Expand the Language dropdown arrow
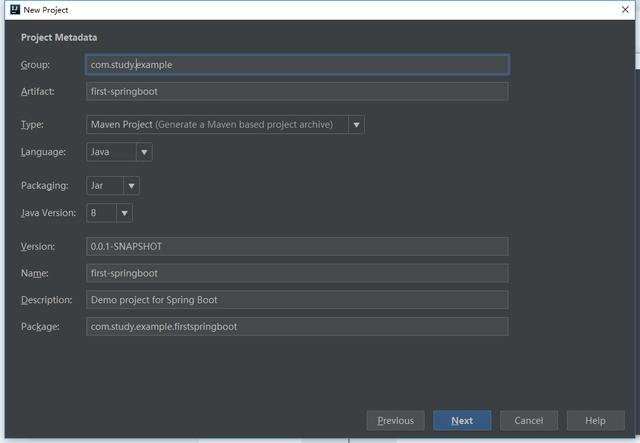 coord(144,152)
